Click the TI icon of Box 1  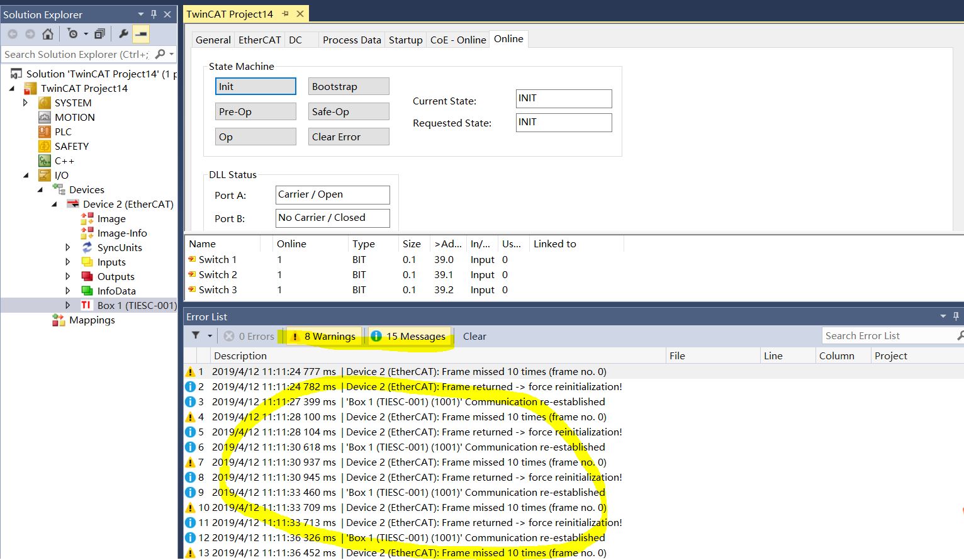pyautogui.click(x=86, y=305)
